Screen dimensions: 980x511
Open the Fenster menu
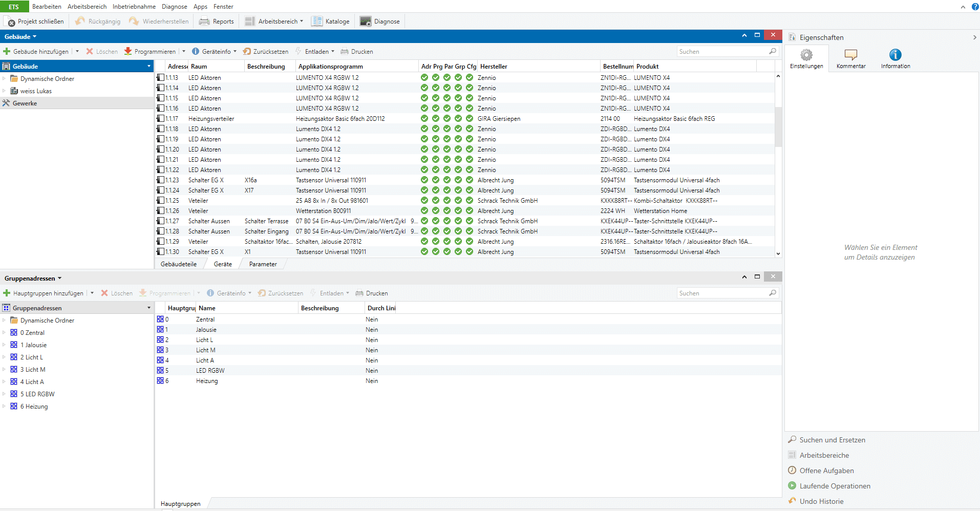pos(223,7)
